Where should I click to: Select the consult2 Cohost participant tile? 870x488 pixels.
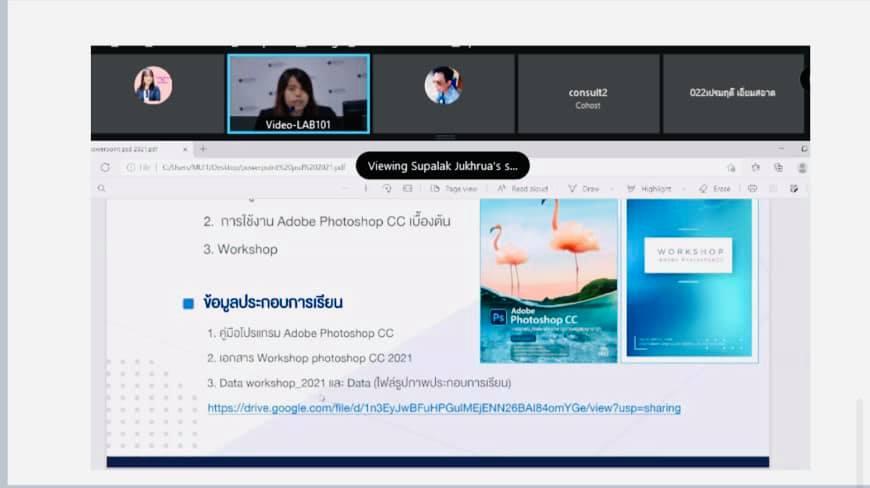(588, 94)
